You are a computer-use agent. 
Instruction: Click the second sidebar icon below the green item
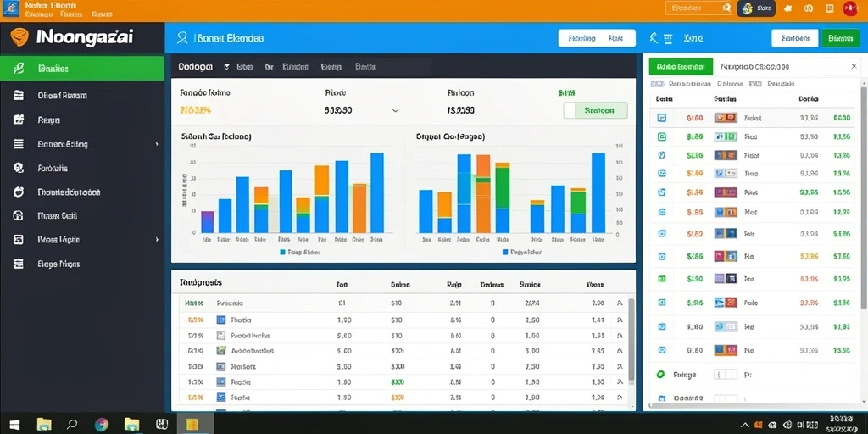[x=19, y=120]
